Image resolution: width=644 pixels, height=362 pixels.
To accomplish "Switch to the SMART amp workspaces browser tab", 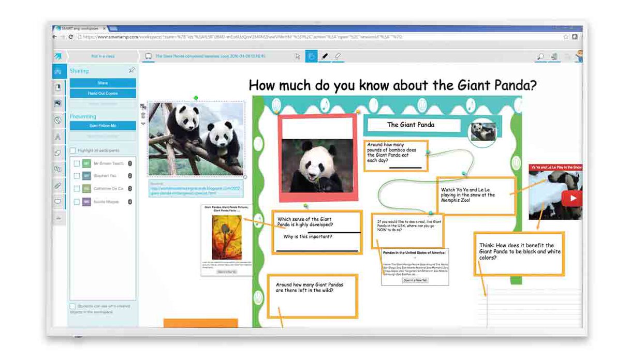I will click(83, 28).
